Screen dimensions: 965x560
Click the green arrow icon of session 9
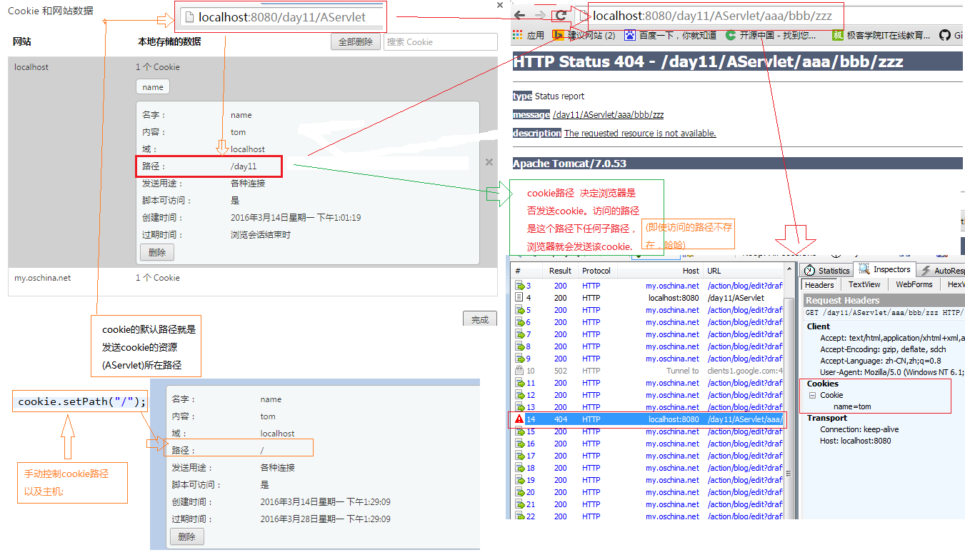coord(519,359)
